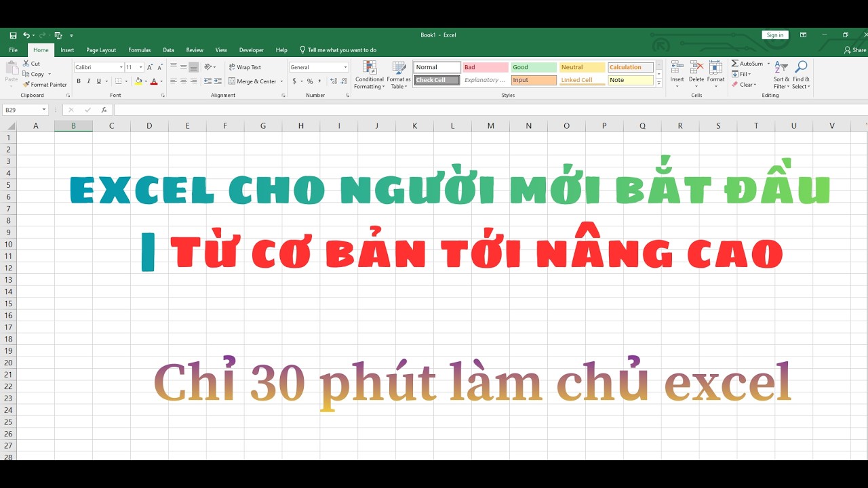Apply the Comma Style format
868x488 pixels.
[320, 81]
